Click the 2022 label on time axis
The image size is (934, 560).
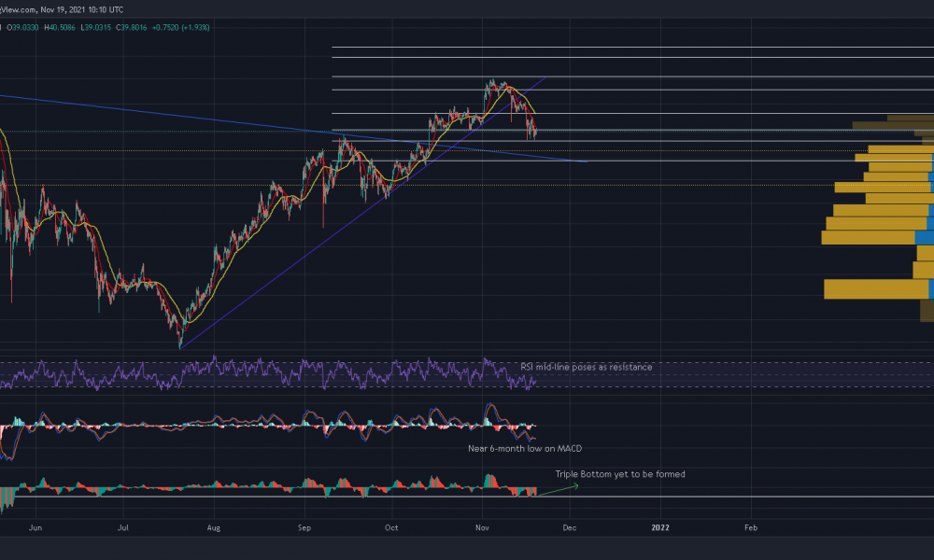tap(660, 528)
